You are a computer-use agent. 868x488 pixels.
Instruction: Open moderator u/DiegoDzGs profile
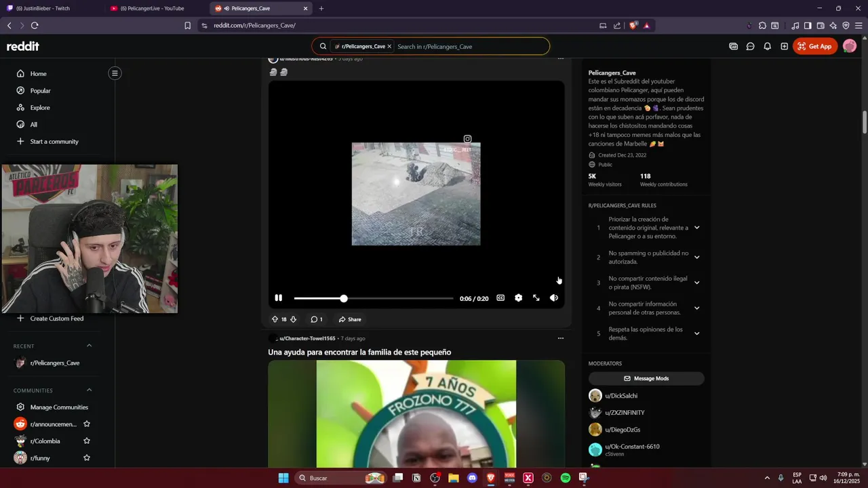pos(623,430)
